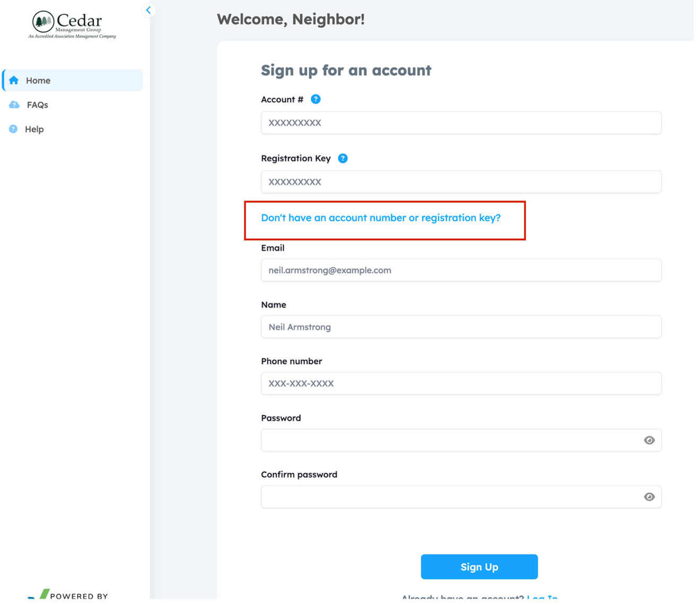Open the Registration Key help tooltip icon
This screenshot has width=700, height=605.
pyautogui.click(x=343, y=158)
